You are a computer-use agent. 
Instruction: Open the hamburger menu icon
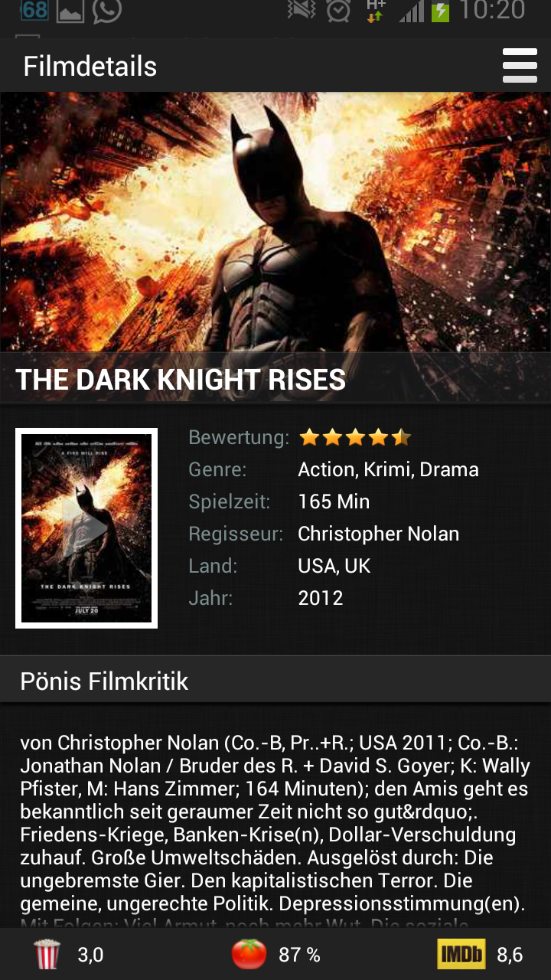[x=520, y=65]
